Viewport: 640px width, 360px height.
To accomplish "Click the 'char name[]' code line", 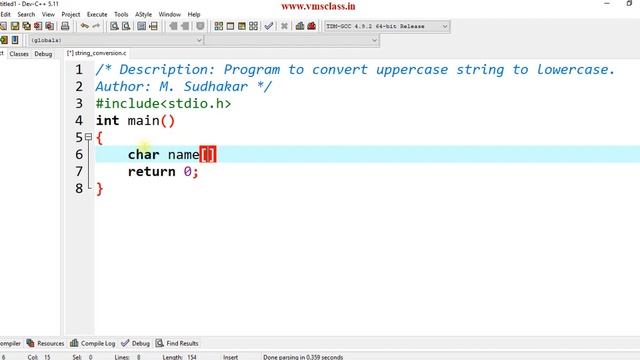I will coord(172,154).
